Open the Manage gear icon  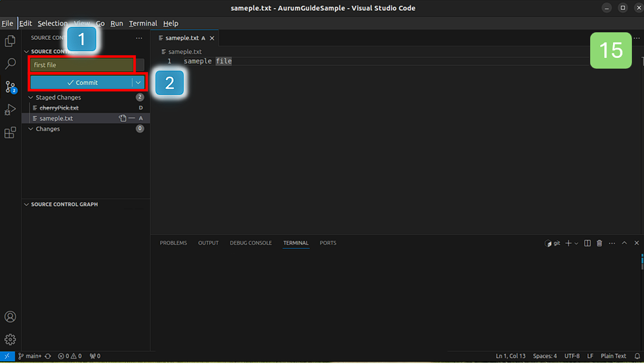point(10,339)
